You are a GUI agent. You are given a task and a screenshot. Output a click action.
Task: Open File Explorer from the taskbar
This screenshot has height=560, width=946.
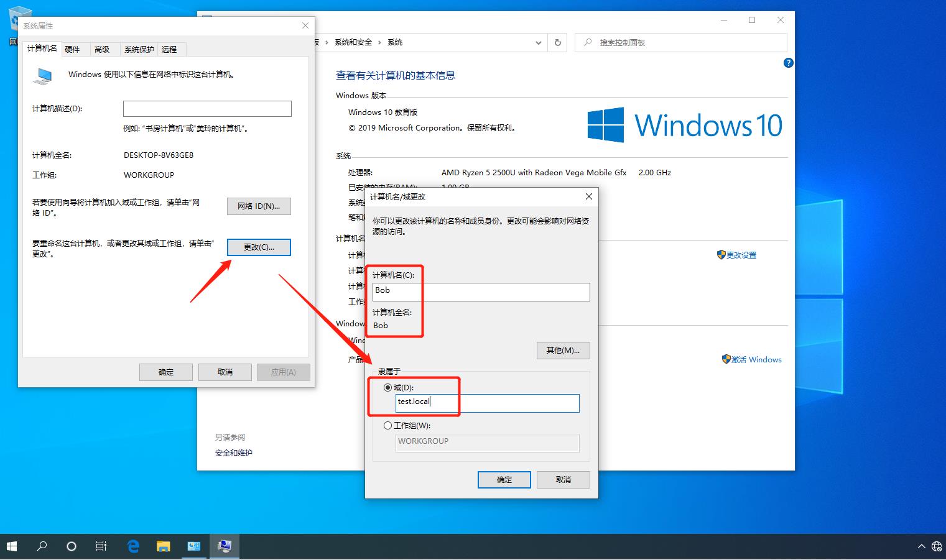pos(163,546)
